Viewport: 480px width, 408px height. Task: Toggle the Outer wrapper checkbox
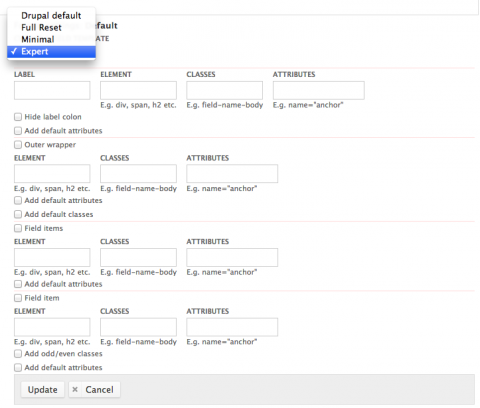pos(18,145)
